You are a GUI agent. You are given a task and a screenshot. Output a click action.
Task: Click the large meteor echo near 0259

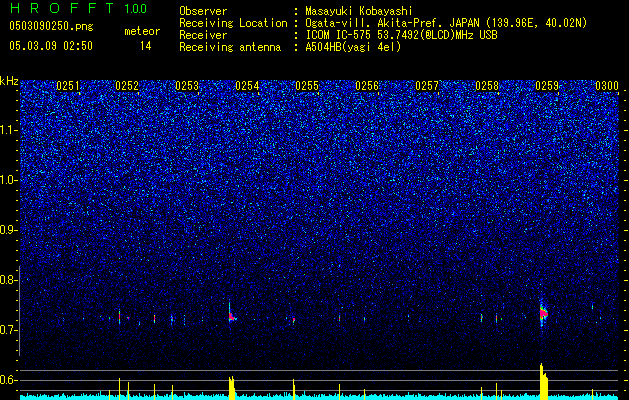(543, 313)
